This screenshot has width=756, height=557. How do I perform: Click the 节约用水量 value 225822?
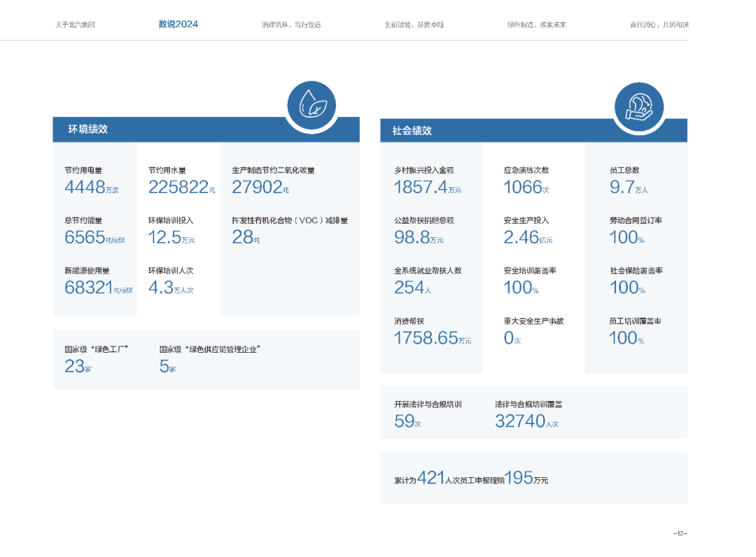(178, 187)
